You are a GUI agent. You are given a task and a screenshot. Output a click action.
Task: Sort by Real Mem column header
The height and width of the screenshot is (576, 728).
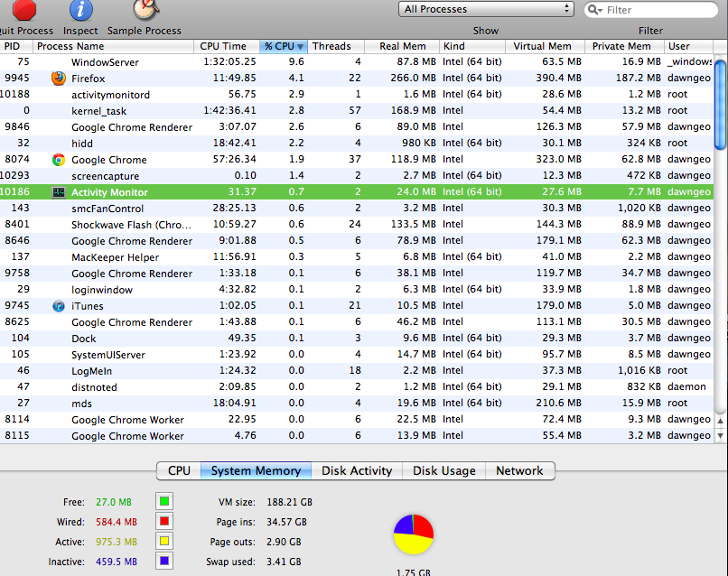(402, 46)
